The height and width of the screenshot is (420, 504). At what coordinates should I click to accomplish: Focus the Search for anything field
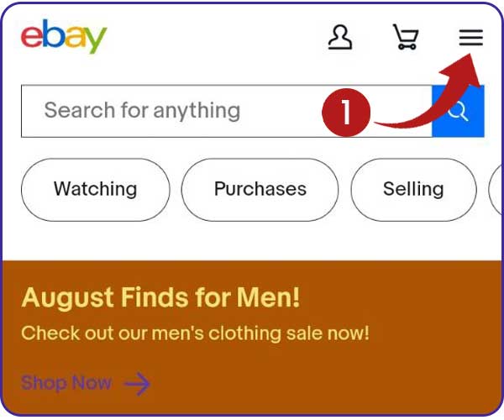[x=227, y=111]
